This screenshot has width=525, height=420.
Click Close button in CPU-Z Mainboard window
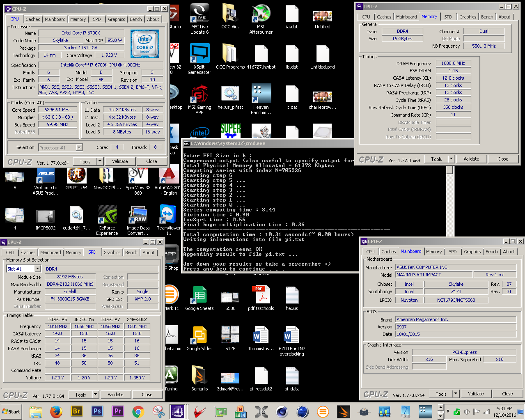coord(507,394)
